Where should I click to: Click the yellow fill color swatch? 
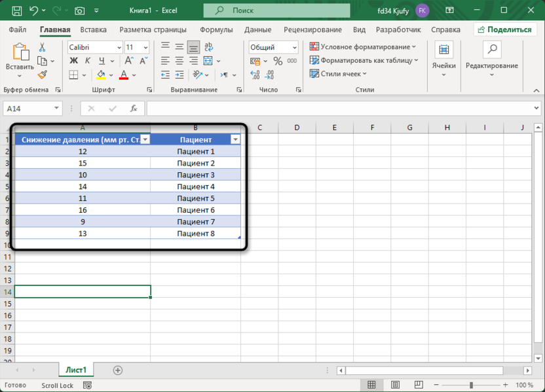101,75
